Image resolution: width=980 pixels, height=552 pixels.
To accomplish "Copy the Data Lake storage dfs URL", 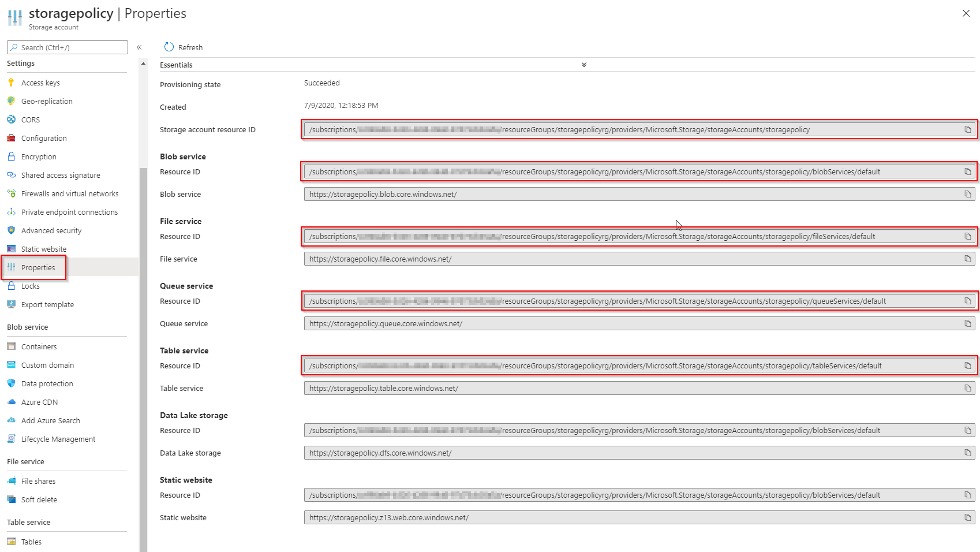I will (x=968, y=453).
